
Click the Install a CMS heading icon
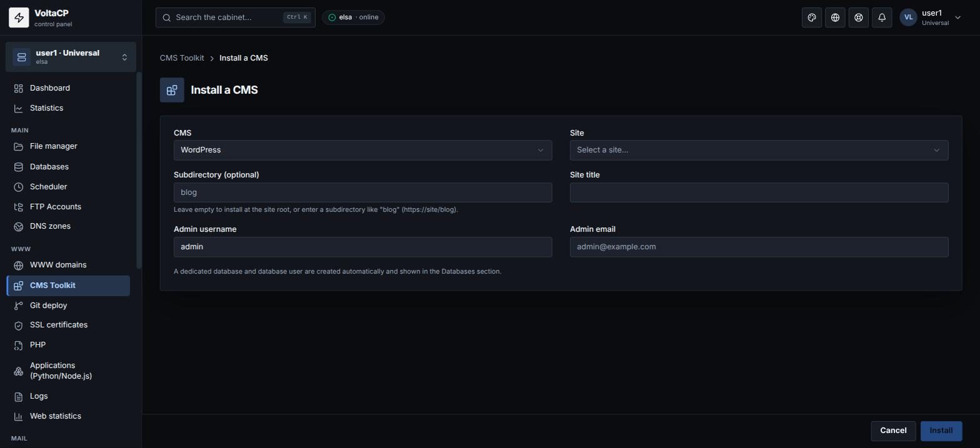point(172,90)
